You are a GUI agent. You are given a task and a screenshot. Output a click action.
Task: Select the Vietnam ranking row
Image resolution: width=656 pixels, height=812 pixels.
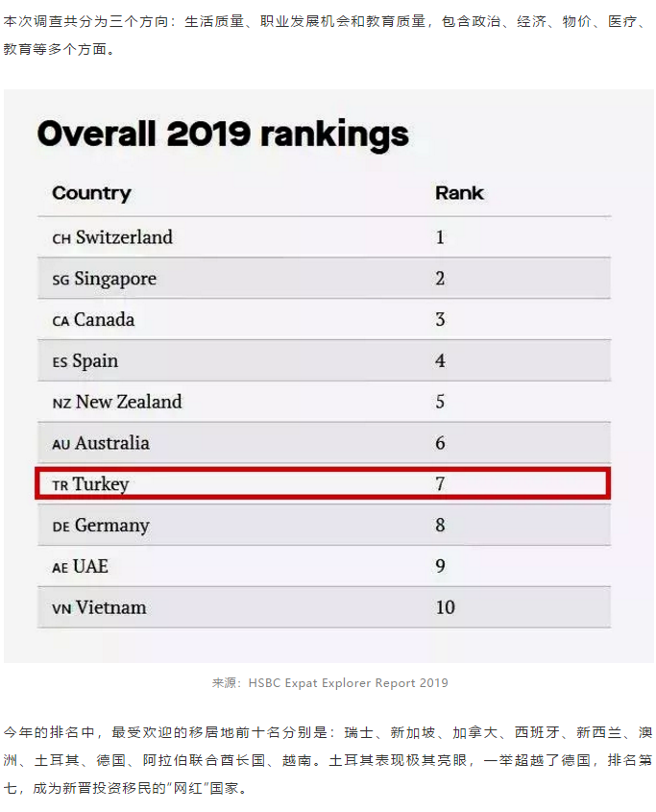click(x=324, y=607)
